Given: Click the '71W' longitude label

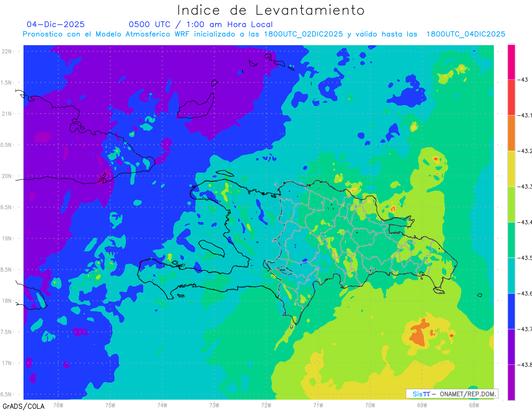Looking at the screenshot, I should click(318, 405).
